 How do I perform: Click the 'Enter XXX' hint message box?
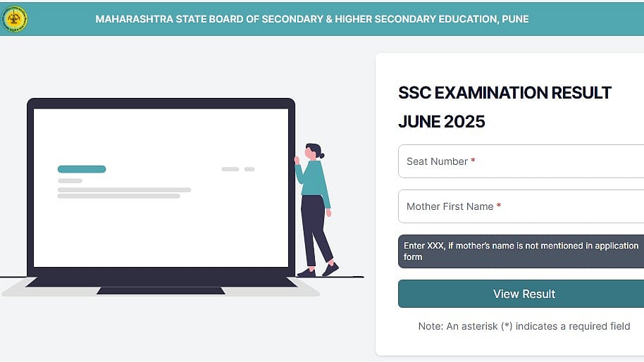click(521, 251)
